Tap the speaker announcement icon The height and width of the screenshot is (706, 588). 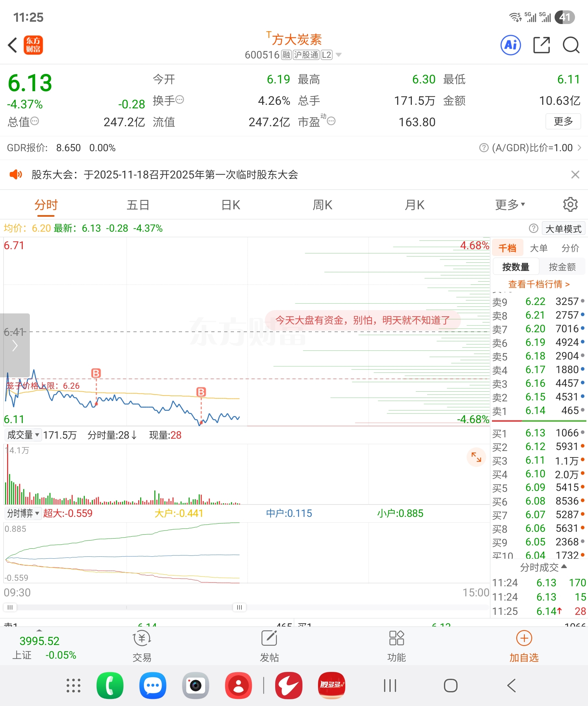point(16,175)
